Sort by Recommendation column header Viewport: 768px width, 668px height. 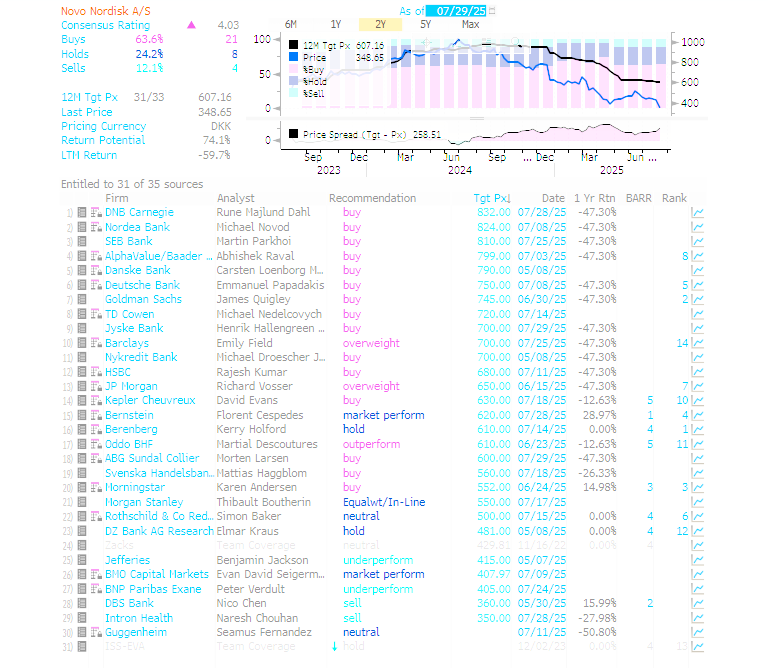click(372, 198)
